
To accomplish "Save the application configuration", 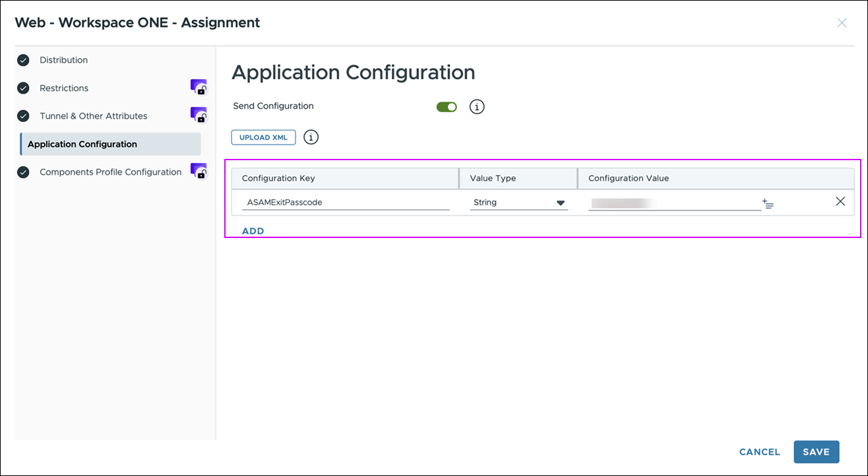I will [817, 452].
